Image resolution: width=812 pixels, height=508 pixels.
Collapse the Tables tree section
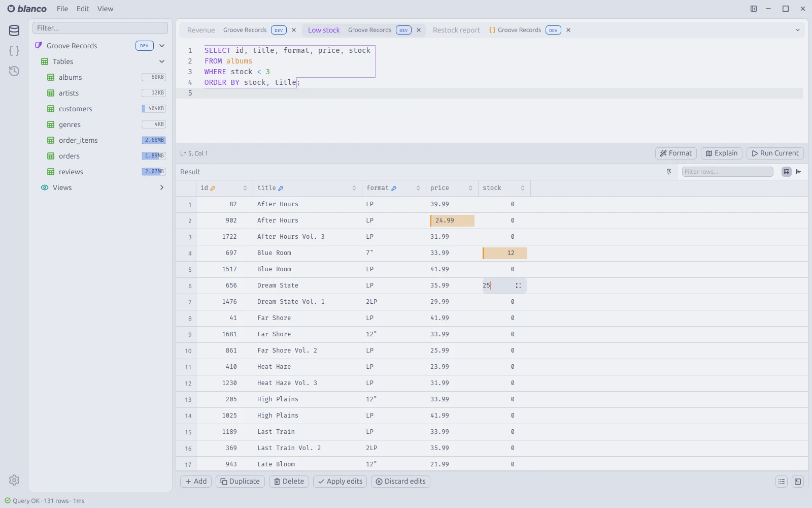click(x=162, y=61)
